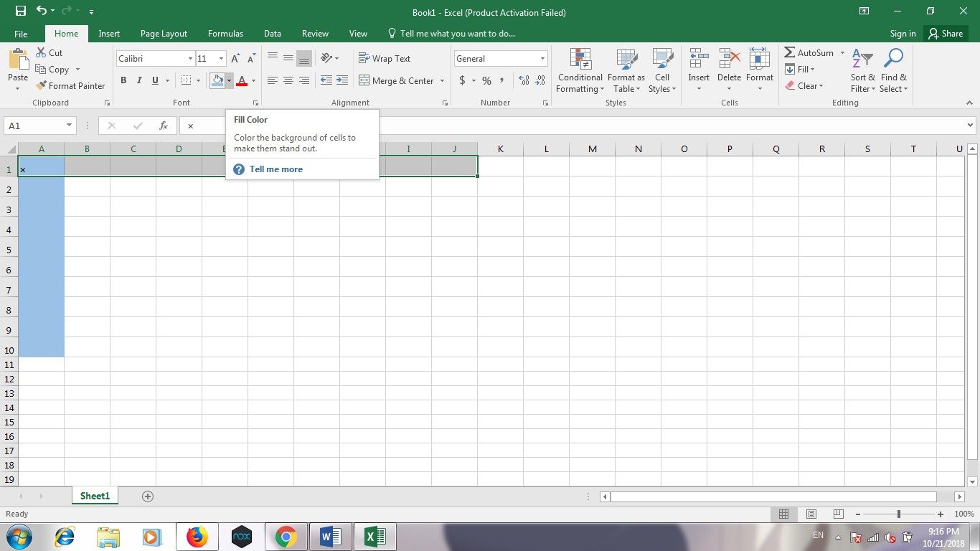Image resolution: width=980 pixels, height=551 pixels.
Task: Open Merge & Center dropdown arrow
Action: tap(442, 81)
